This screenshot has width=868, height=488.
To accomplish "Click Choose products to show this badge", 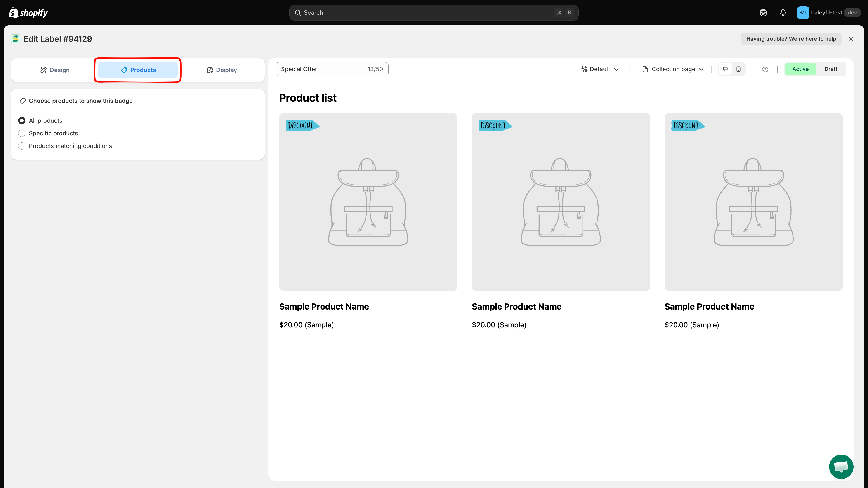I will [x=80, y=101].
